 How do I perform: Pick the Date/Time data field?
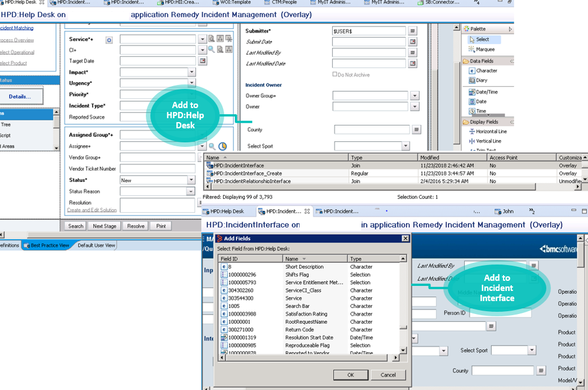click(x=483, y=92)
